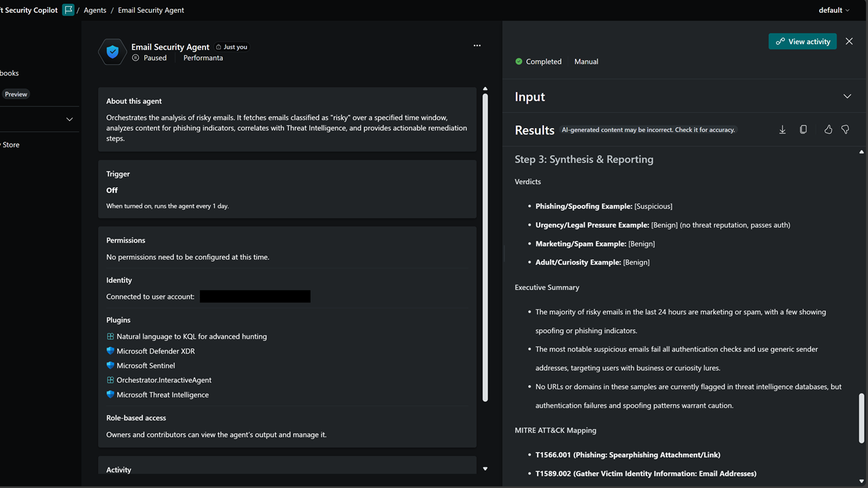The width and height of the screenshot is (868, 488).
Task: Copy the results to clipboard
Action: (803, 129)
